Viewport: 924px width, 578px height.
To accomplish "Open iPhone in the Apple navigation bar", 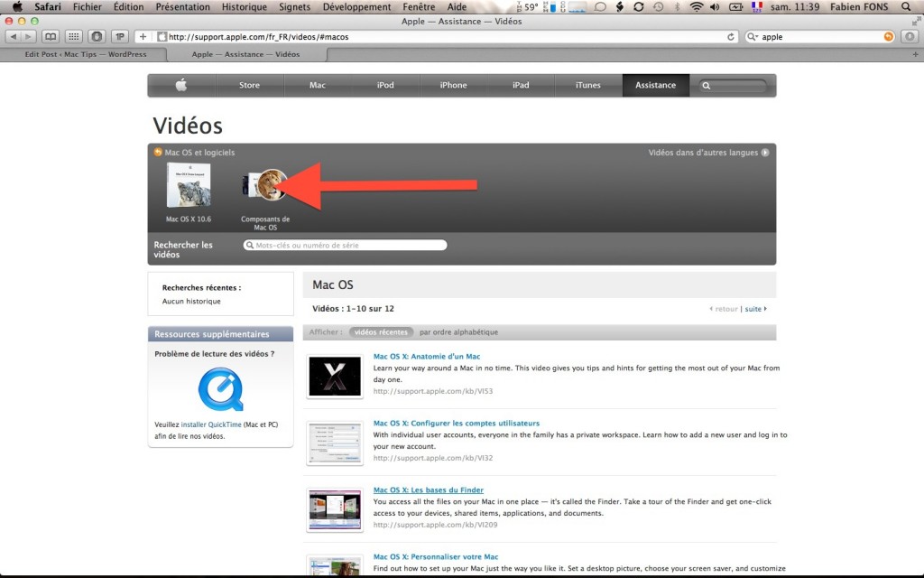I will click(x=453, y=85).
